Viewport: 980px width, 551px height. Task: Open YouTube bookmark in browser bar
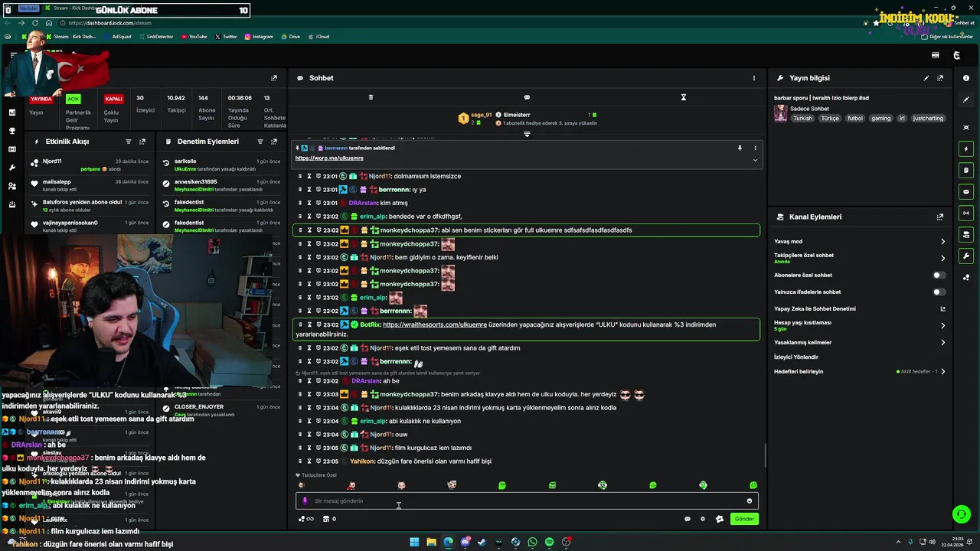(194, 37)
